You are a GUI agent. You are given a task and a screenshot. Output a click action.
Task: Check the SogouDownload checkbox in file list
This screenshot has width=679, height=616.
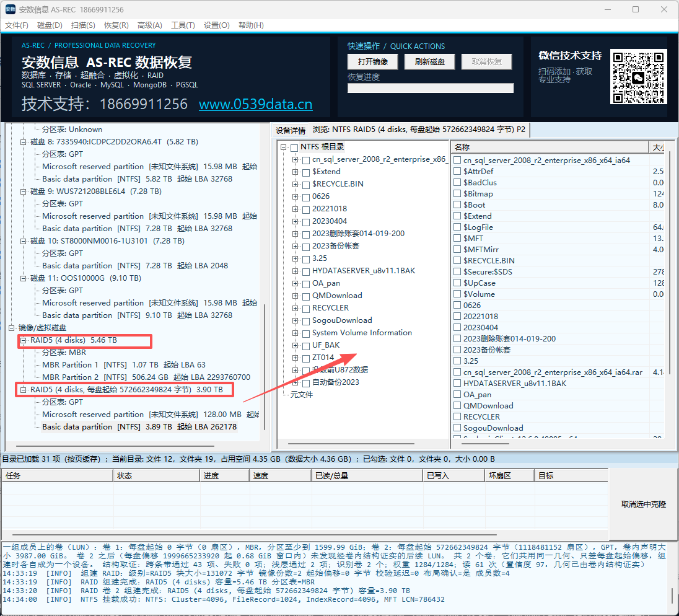pos(457,428)
